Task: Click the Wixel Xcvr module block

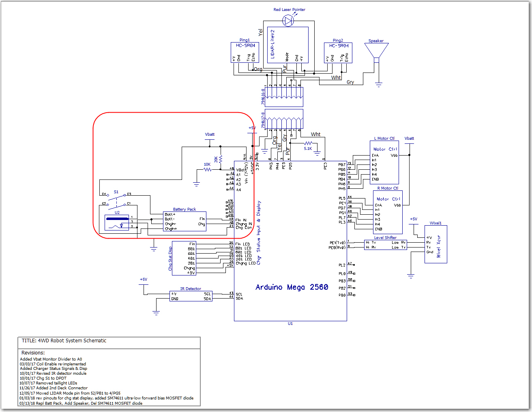Action: 435,244
